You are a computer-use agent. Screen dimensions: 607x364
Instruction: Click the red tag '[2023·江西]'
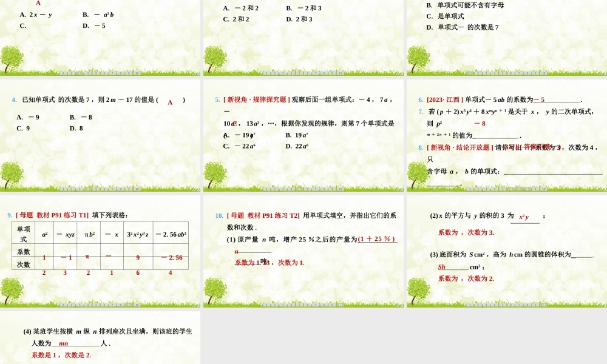(445, 100)
